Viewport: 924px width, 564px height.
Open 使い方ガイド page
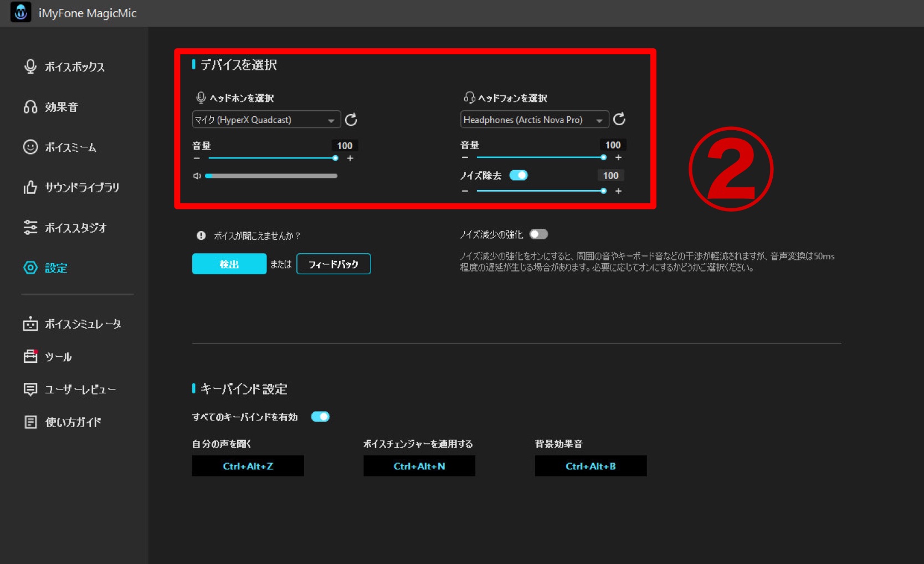[x=73, y=422]
